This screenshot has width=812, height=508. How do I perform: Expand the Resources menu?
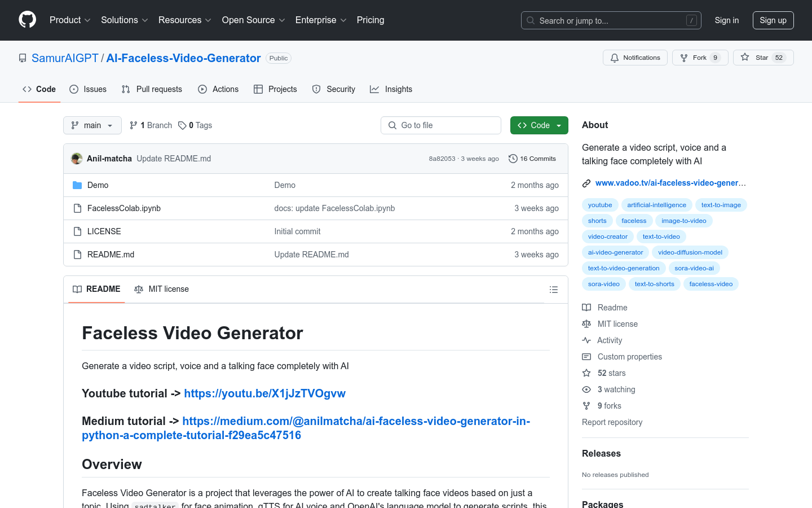point(185,20)
